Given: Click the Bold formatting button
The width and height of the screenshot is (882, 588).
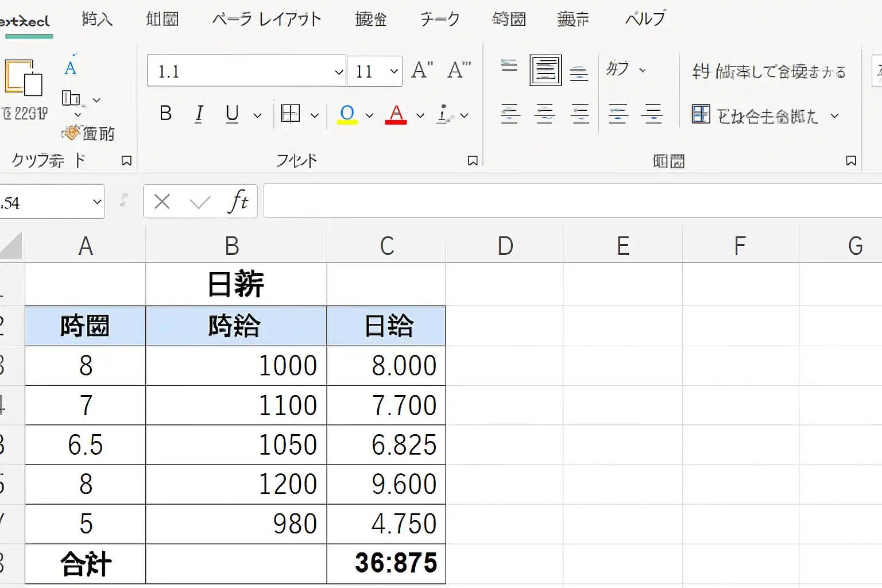Looking at the screenshot, I should [165, 114].
